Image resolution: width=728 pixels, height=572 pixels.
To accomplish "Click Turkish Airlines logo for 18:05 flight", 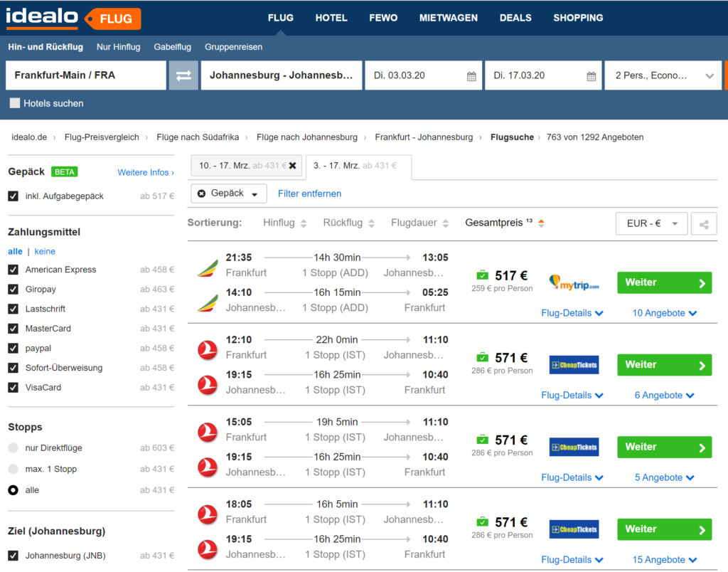I will click(x=208, y=514).
